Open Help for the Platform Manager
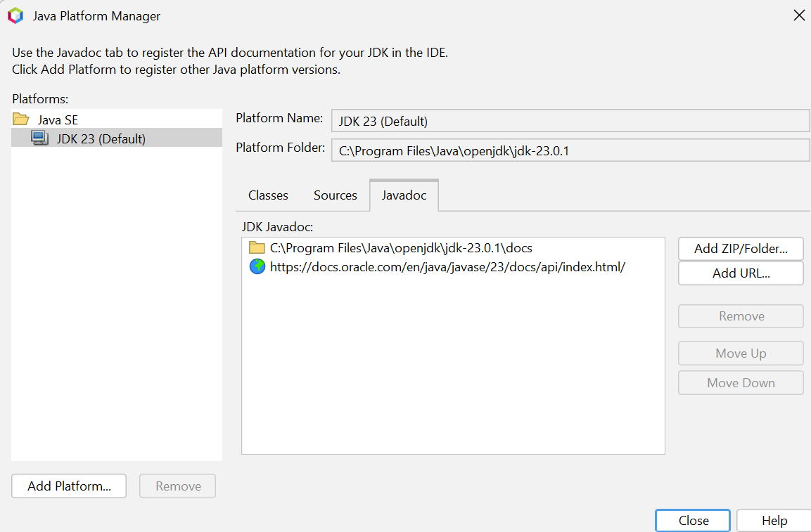This screenshot has height=532, width=811. pos(774,521)
